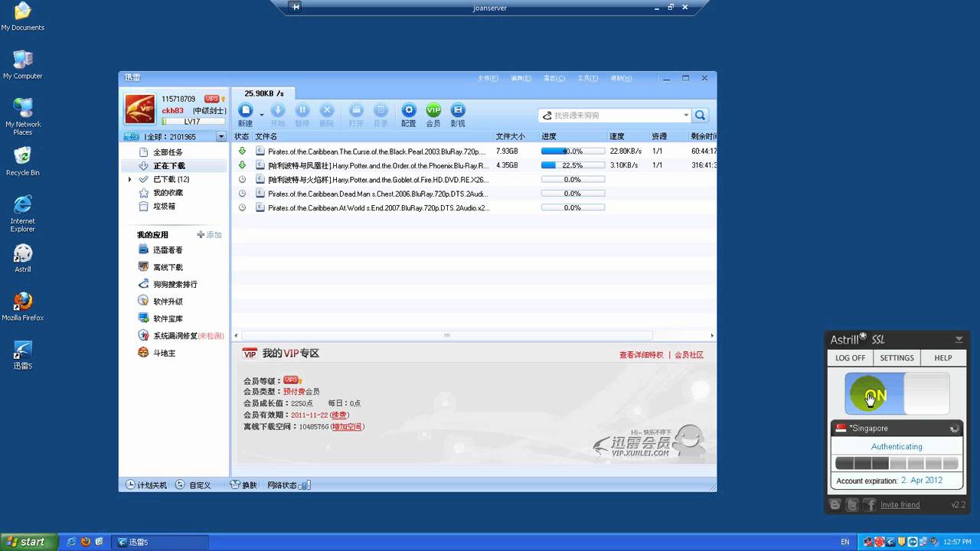
Task: Click the Astrill HELP button
Action: click(943, 357)
